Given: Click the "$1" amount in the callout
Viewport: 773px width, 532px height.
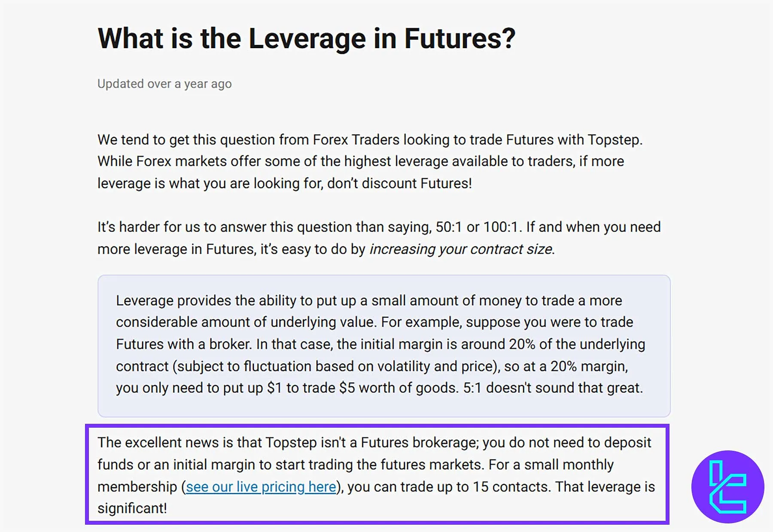Looking at the screenshot, I should click(274, 388).
